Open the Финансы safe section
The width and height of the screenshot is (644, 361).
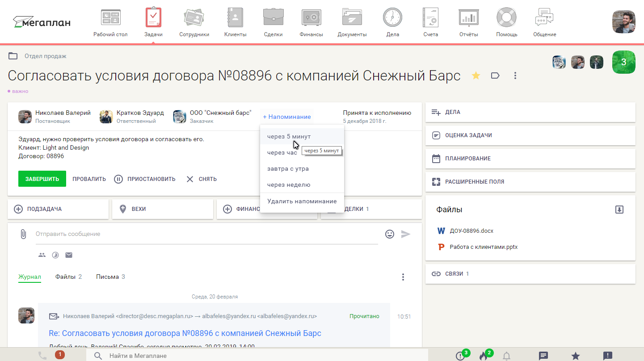coord(311,22)
